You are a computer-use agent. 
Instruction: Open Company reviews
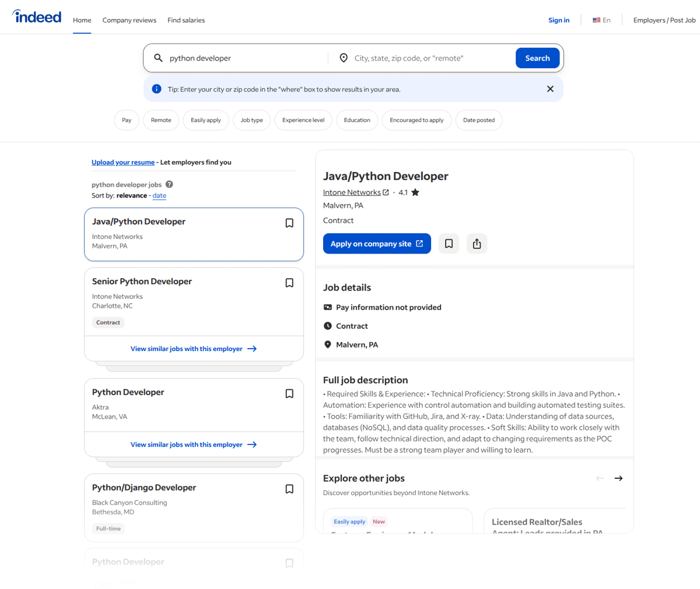(129, 20)
